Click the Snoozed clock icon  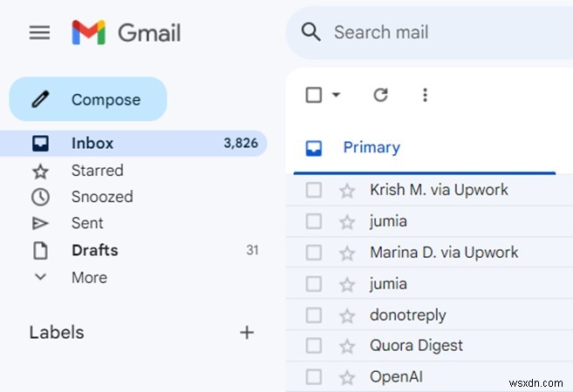(x=40, y=197)
